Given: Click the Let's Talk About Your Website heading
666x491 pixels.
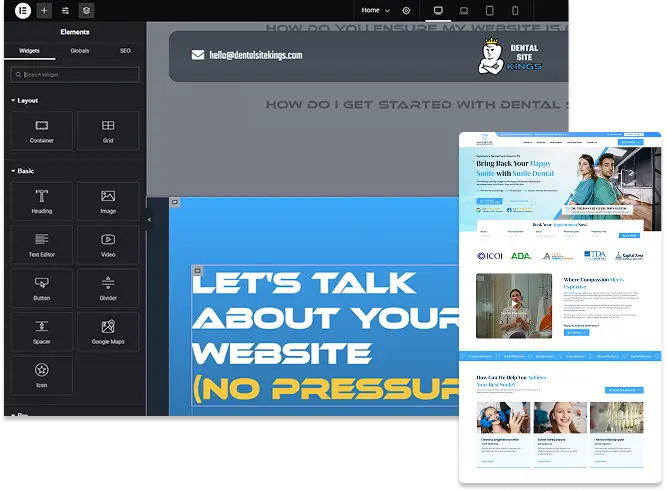Looking at the screenshot, I should click(326, 319).
